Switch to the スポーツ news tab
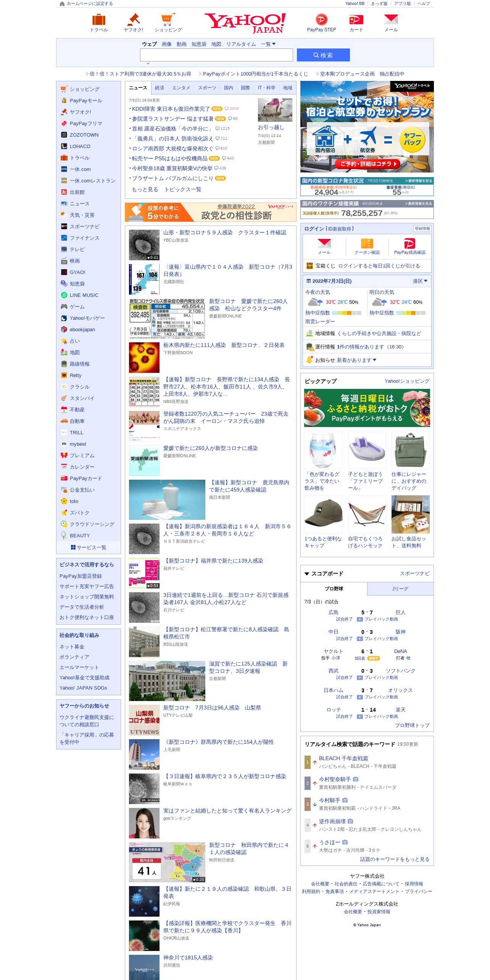 [x=207, y=88]
